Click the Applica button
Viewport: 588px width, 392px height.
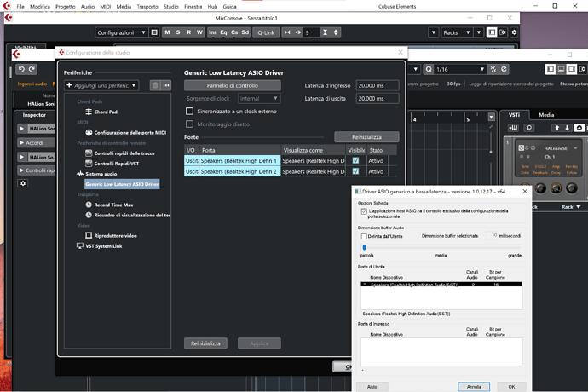pyautogui.click(x=259, y=343)
